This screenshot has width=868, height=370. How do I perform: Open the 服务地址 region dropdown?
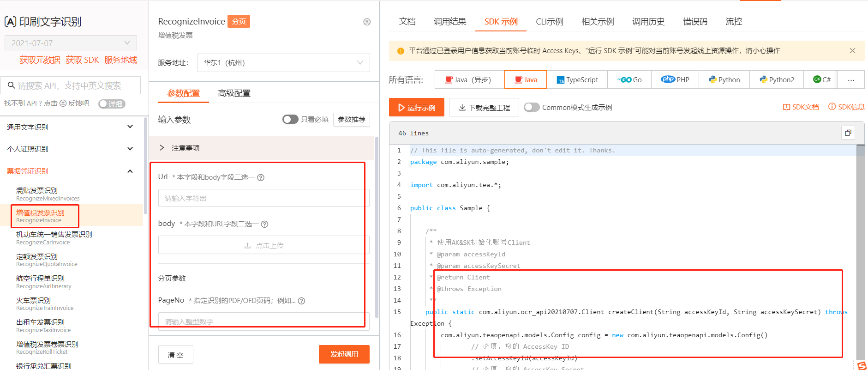[283, 63]
